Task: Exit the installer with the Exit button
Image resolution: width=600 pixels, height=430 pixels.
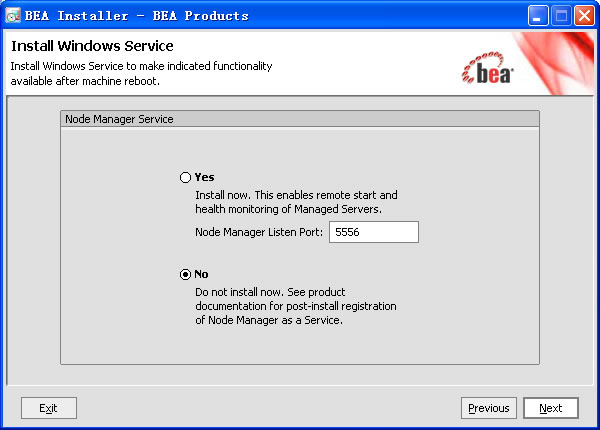Action: click(49, 408)
